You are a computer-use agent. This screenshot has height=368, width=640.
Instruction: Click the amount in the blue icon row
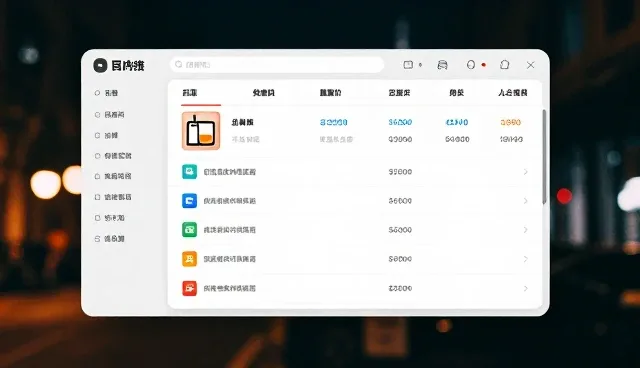400,201
